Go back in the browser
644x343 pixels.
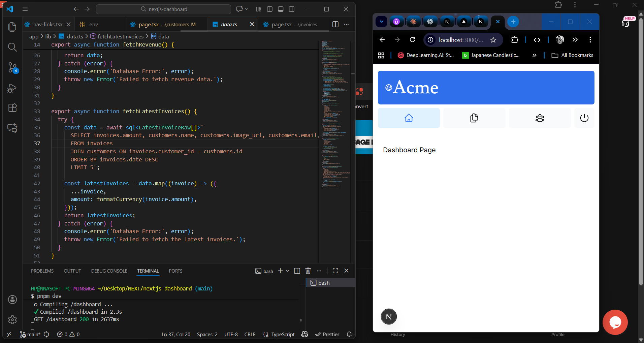click(x=382, y=40)
